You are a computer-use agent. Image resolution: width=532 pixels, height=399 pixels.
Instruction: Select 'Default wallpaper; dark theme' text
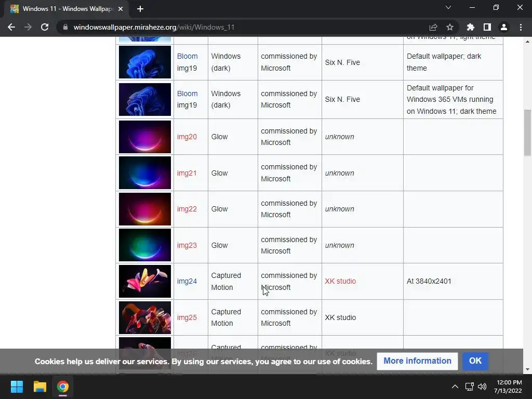click(x=444, y=62)
